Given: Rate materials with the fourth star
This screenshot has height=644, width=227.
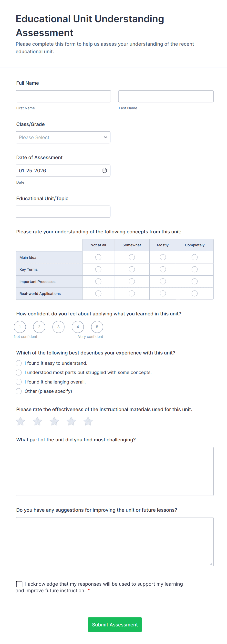Looking at the screenshot, I should pyautogui.click(x=71, y=421).
